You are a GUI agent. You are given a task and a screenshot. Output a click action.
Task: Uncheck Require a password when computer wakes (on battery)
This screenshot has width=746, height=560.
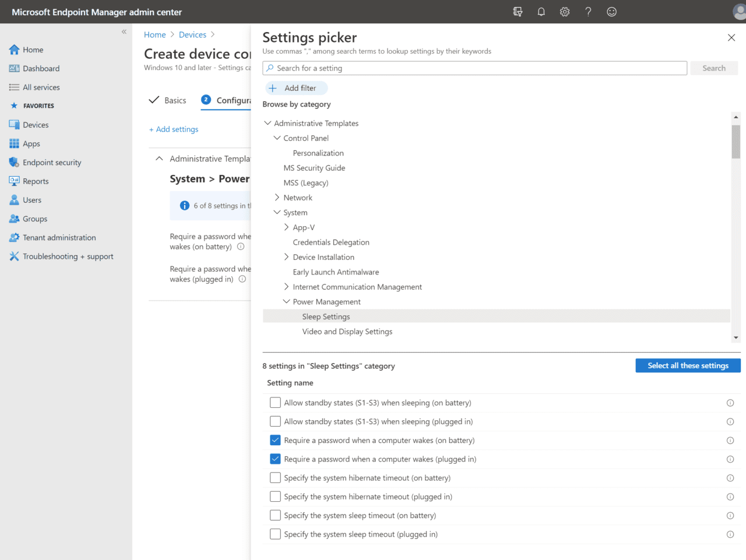[275, 440]
